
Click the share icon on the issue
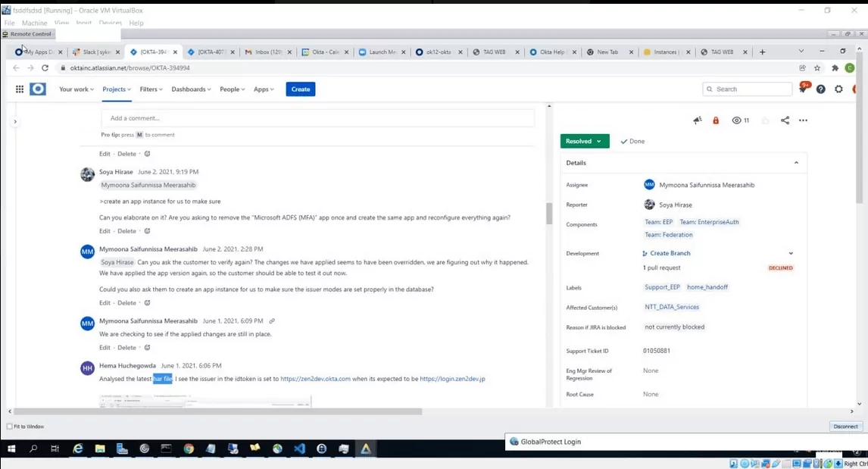785,120
